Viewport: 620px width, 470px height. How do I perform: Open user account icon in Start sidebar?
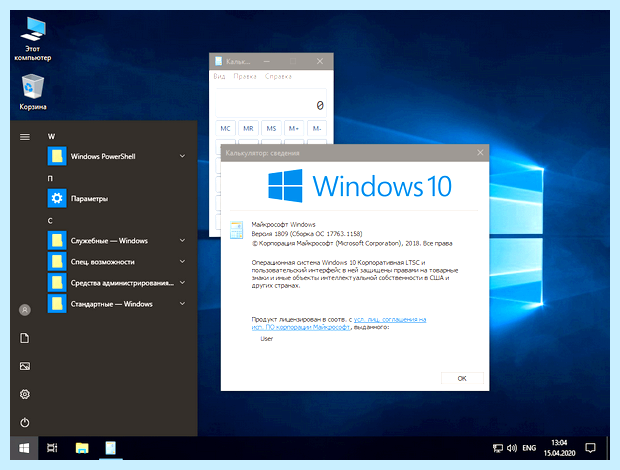(25, 310)
